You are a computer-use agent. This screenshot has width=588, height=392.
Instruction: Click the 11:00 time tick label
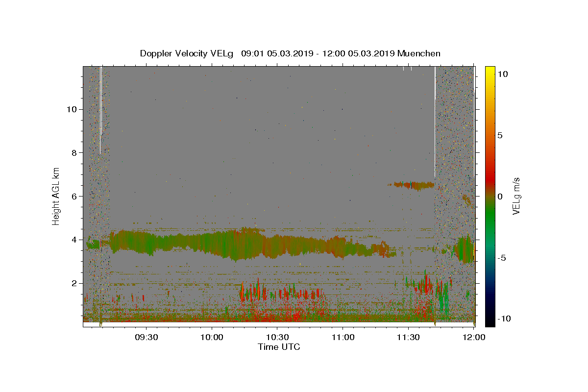[343, 338]
